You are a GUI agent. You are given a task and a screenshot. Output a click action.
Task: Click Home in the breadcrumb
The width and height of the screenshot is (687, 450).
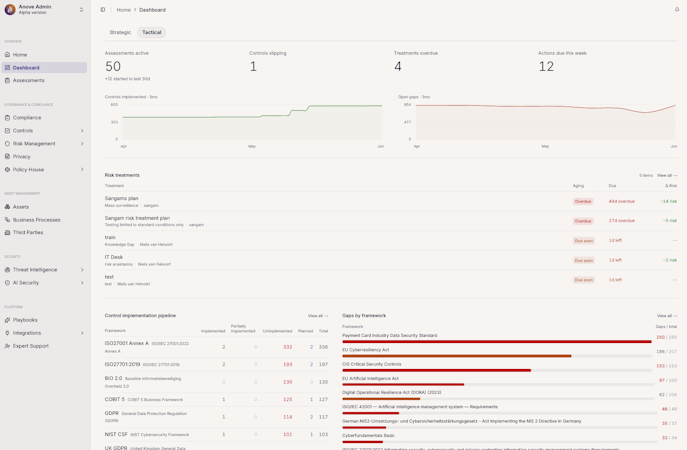click(124, 10)
